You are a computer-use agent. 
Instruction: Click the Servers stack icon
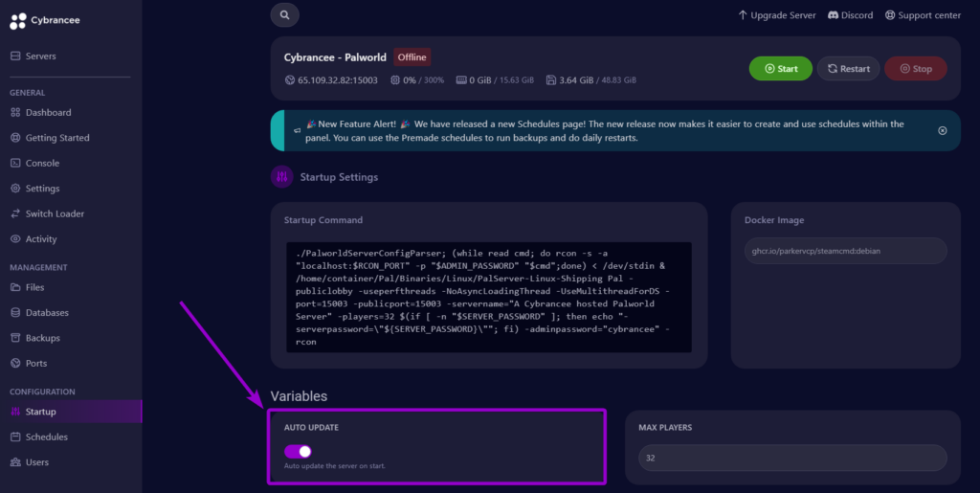pos(15,56)
